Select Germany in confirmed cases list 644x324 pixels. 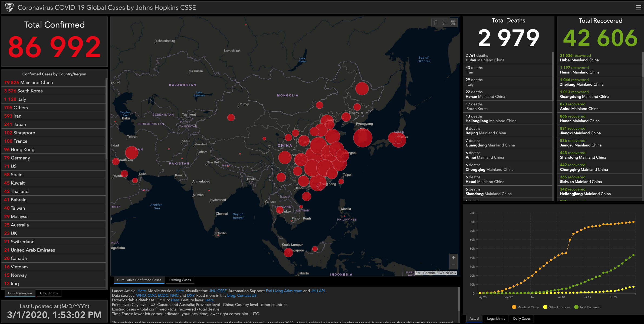(x=54, y=158)
